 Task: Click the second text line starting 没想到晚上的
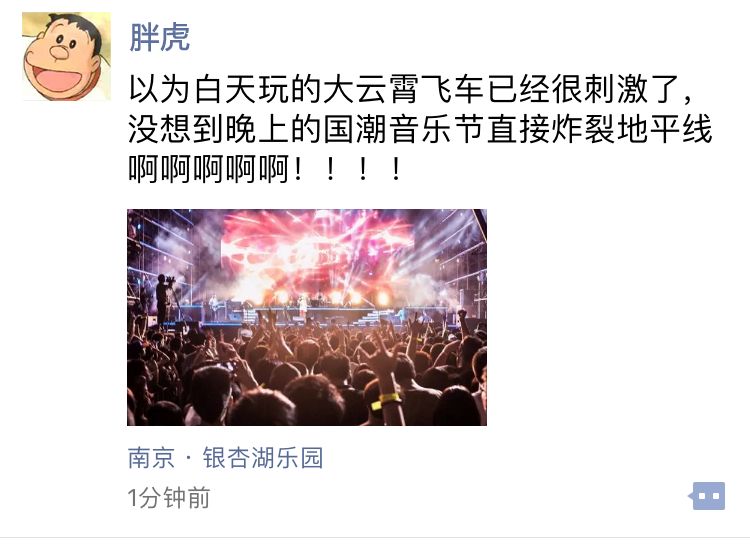(x=420, y=129)
